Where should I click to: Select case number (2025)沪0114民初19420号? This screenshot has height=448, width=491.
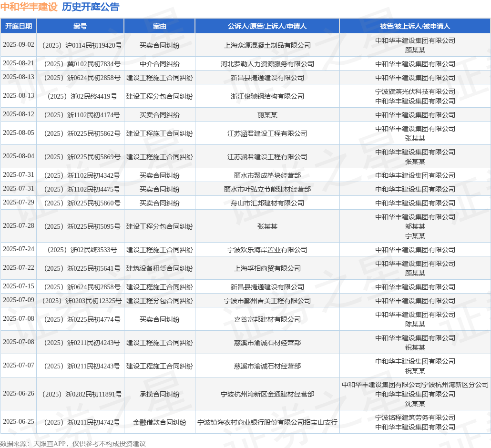pos(82,45)
